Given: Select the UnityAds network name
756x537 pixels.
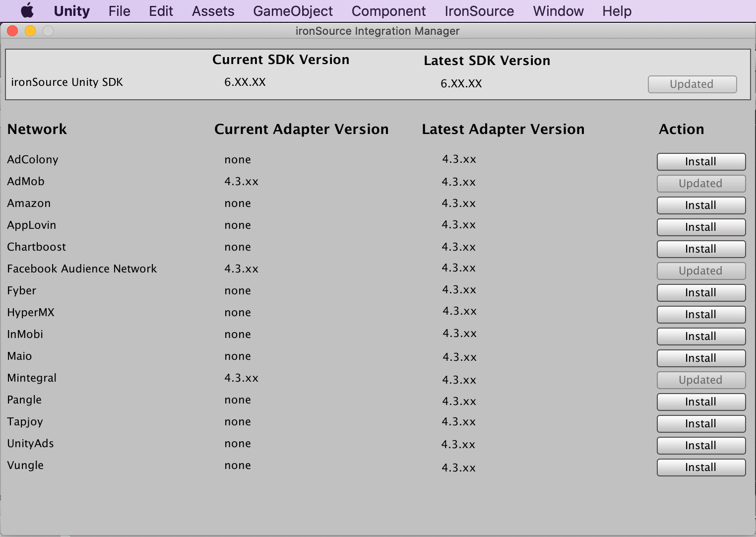Looking at the screenshot, I should pos(31,444).
